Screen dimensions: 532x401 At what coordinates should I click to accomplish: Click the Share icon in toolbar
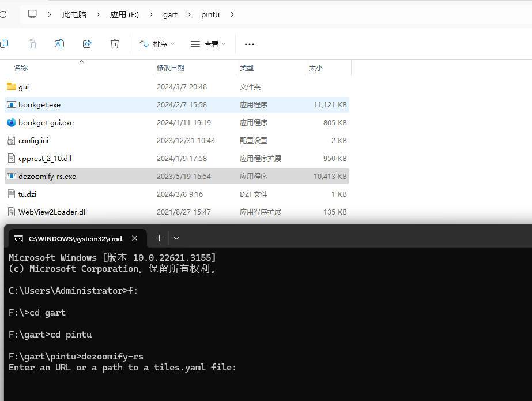[87, 44]
